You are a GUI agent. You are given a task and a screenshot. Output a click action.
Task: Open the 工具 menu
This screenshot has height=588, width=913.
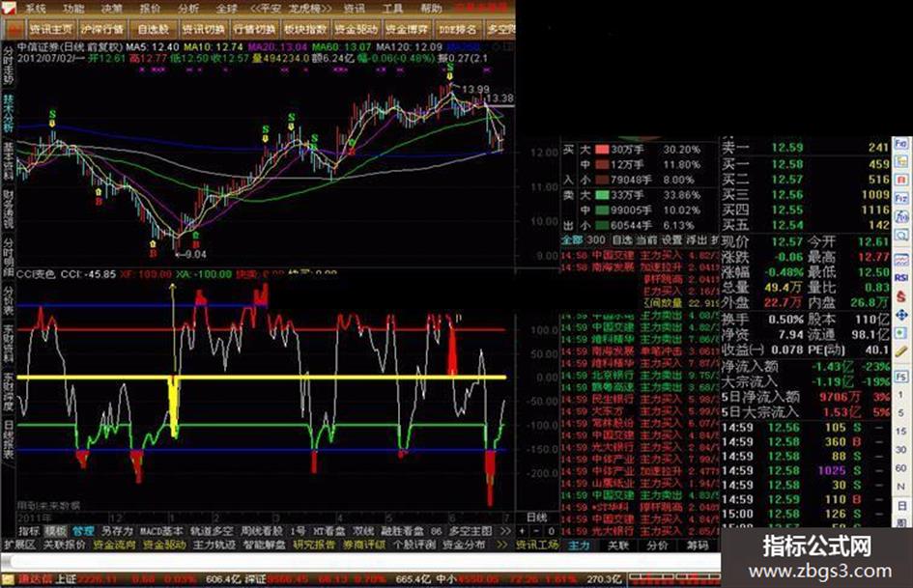[x=392, y=9]
